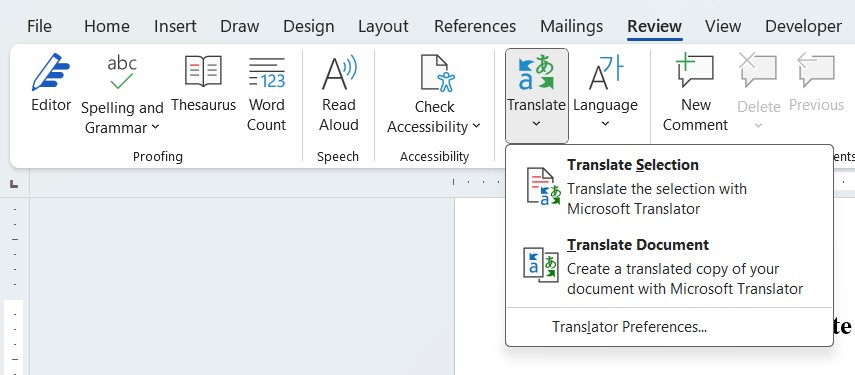Run Spelling and Grammar check

tap(121, 95)
